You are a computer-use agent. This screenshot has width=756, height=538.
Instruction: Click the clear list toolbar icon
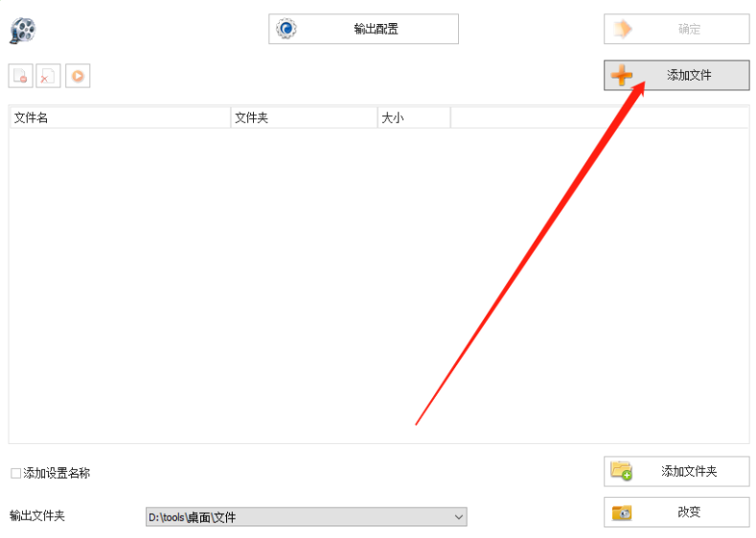coord(48,76)
